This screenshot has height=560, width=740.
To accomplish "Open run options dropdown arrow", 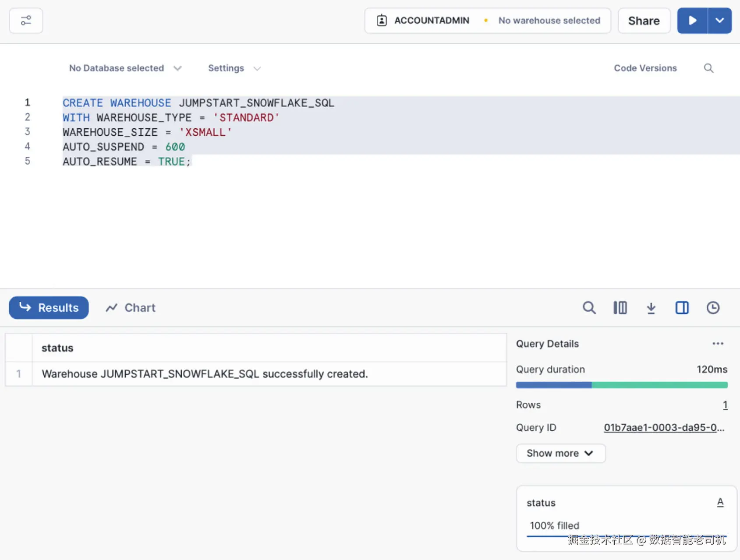I will (719, 21).
